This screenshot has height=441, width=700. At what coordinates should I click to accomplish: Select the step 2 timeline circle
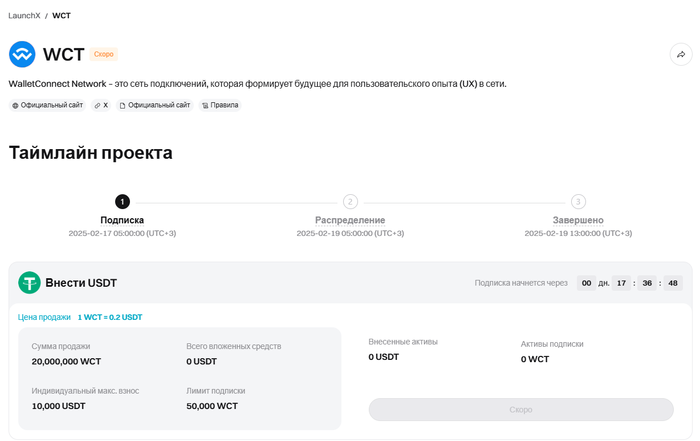pyautogui.click(x=350, y=201)
